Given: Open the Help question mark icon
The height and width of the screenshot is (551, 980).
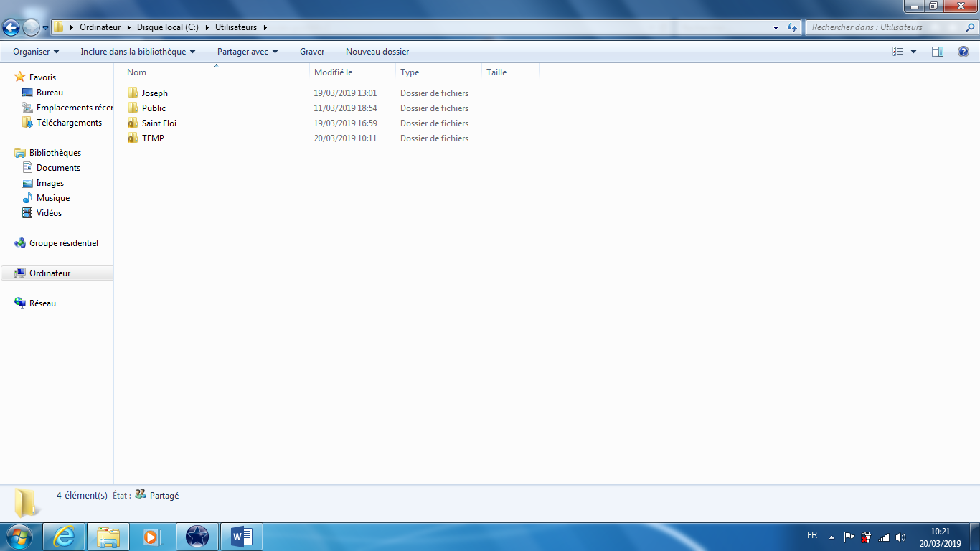Looking at the screenshot, I should pos(963,52).
